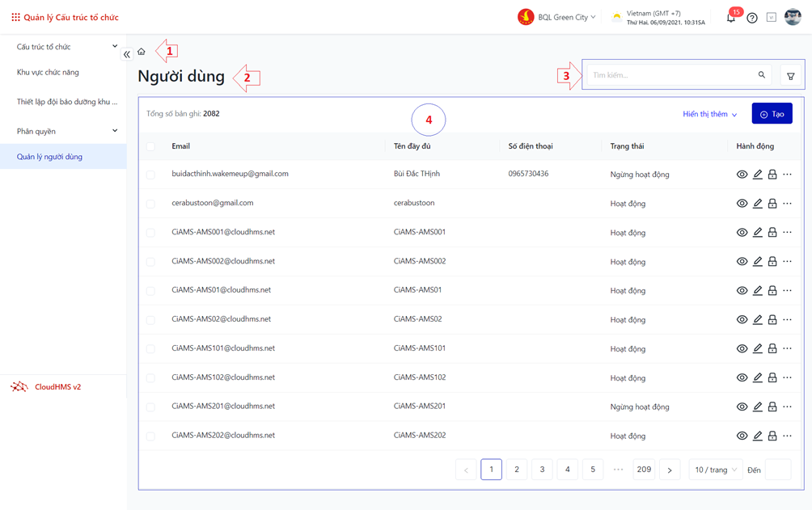Check the CiAMS-AMS101@cloudhms.net row checkbox
812x510 pixels.
point(150,349)
